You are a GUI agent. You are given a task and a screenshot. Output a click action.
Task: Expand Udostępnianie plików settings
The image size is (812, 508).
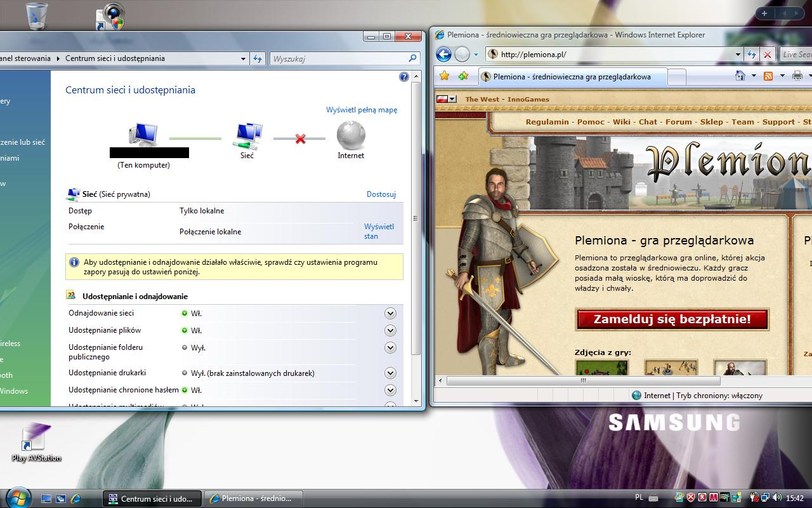[x=390, y=330]
